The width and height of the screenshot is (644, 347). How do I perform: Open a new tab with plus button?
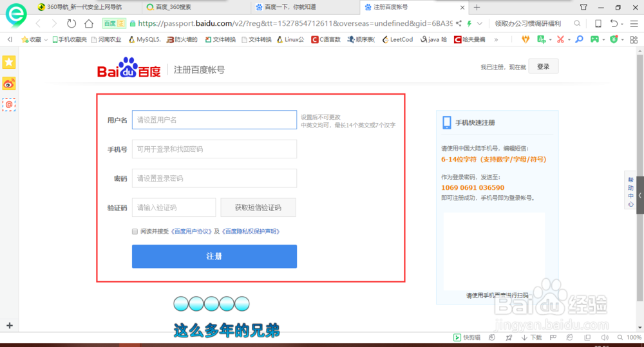(477, 7)
